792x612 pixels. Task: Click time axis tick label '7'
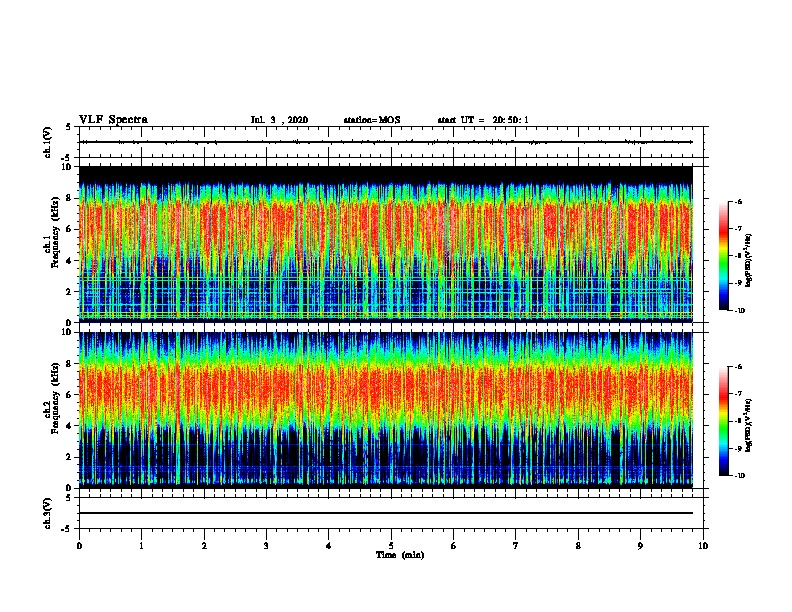pyautogui.click(x=516, y=546)
